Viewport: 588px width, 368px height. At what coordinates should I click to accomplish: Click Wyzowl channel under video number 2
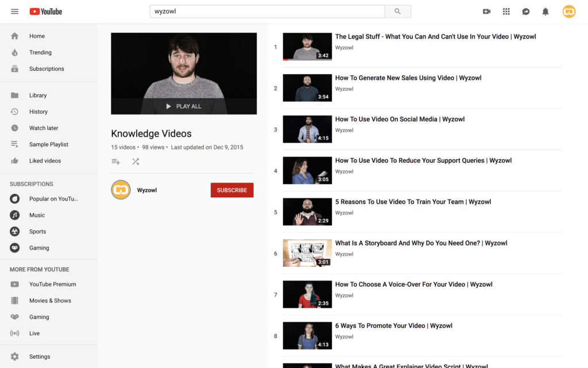[x=345, y=89]
